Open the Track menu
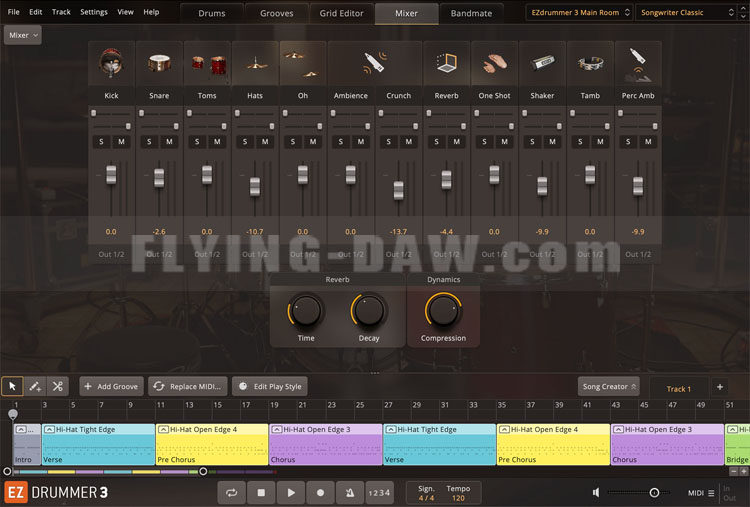This screenshot has width=750, height=507. (x=61, y=12)
